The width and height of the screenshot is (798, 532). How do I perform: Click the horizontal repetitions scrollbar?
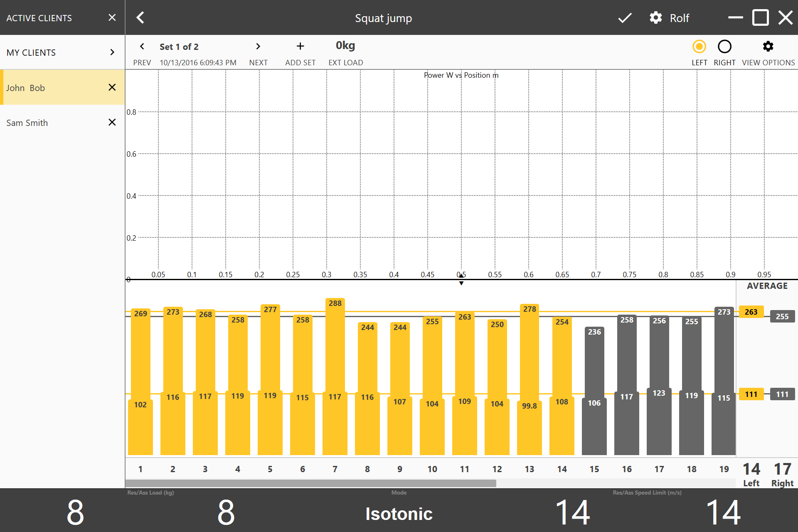point(310,483)
